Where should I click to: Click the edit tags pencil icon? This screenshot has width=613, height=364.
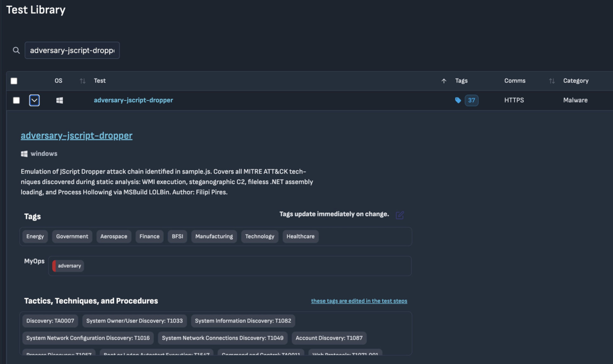tap(400, 215)
